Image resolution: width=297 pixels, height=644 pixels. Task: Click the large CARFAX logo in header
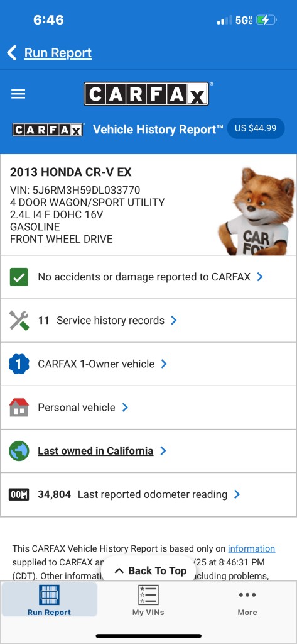click(146, 94)
